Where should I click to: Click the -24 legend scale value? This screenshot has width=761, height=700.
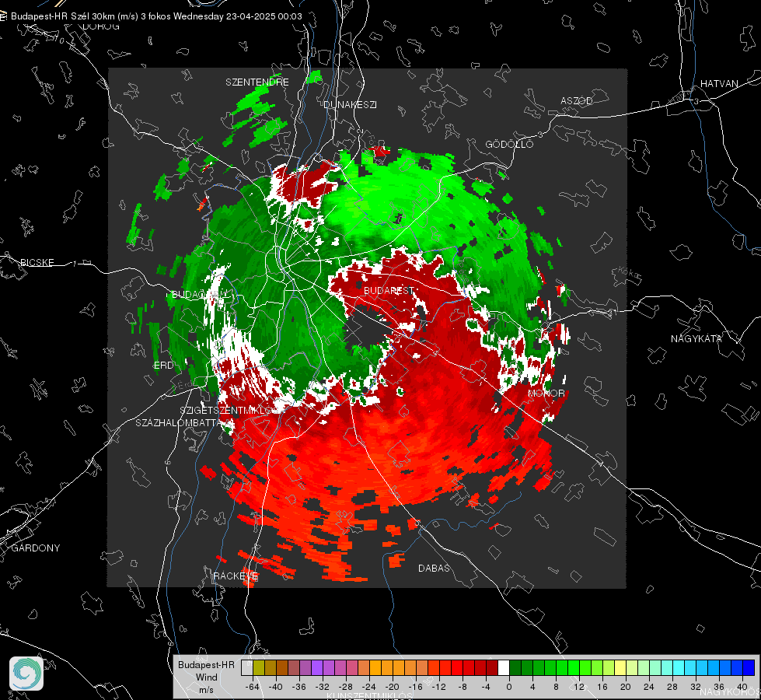click(x=369, y=687)
